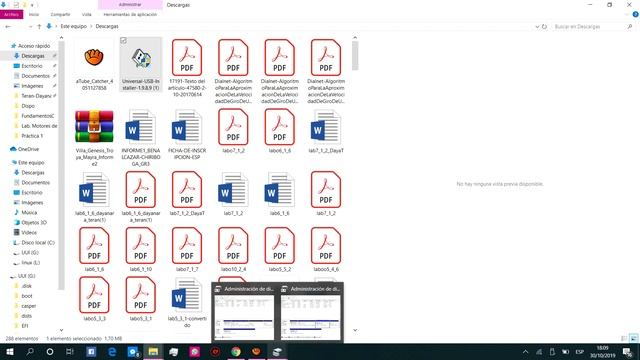640x360 pixels.
Task: Select the labo6_1_6 PDF in second row
Action: point(280,131)
